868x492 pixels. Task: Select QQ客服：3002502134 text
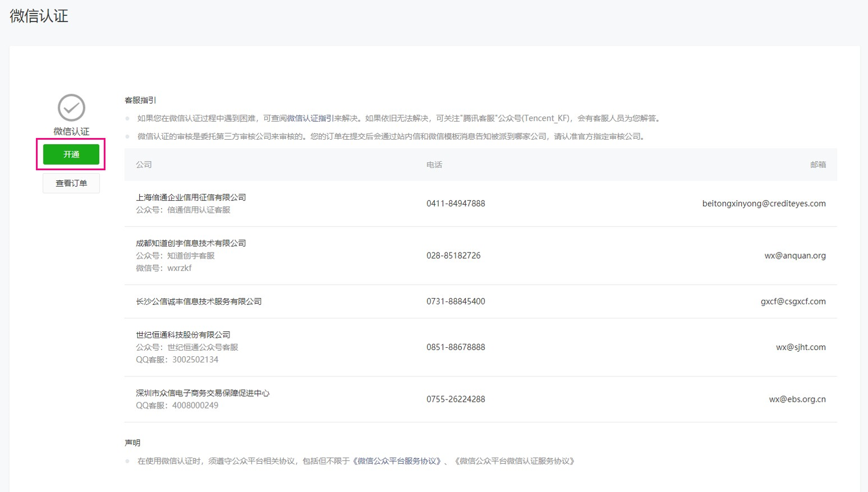177,360
